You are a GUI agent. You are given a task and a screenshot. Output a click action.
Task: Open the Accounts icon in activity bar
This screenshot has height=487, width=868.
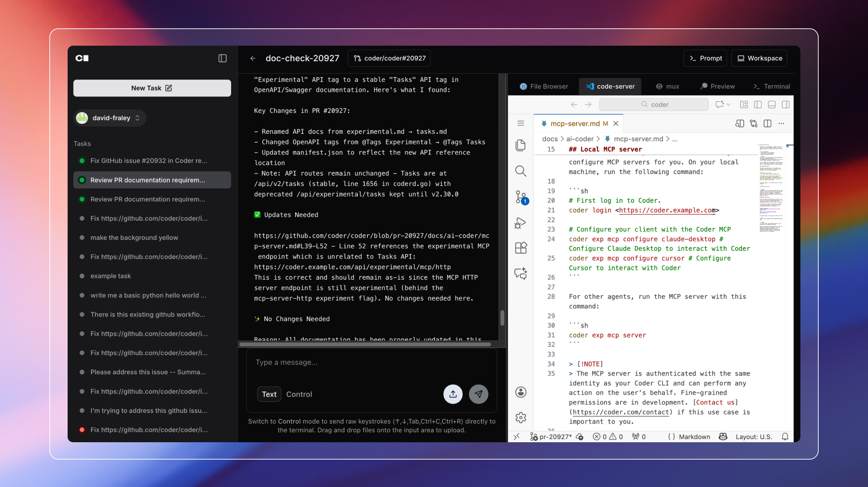(521, 392)
